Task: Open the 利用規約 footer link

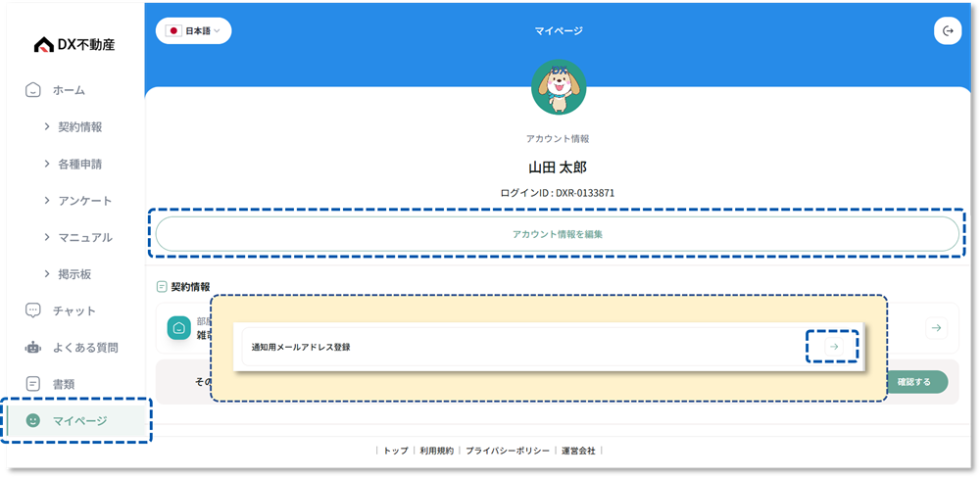Action: (436, 451)
